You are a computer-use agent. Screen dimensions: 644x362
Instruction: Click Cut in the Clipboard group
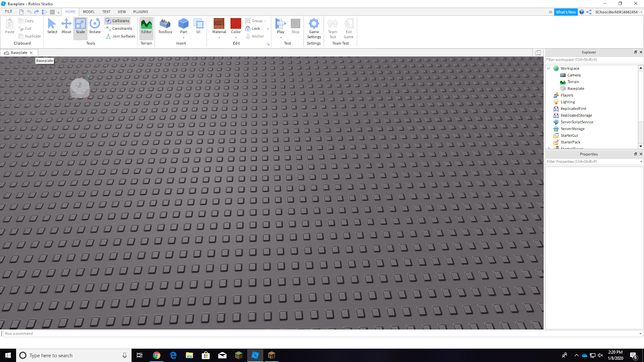[25, 29]
